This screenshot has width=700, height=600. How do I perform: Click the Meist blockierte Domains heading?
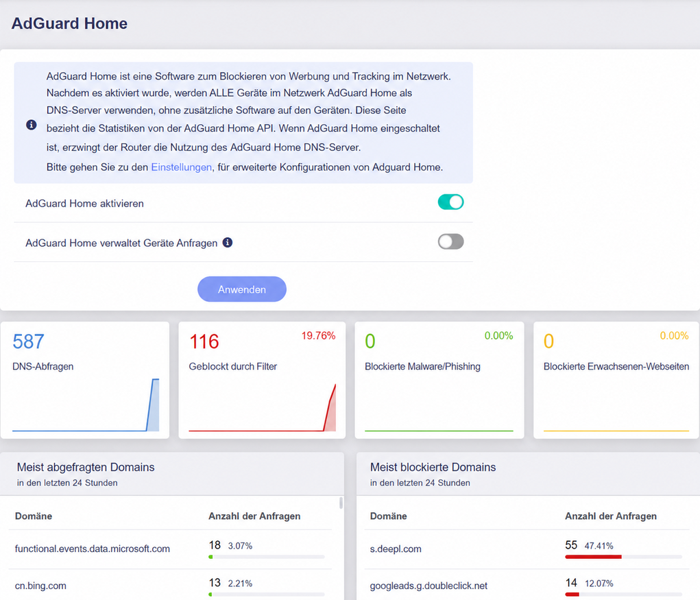pyautogui.click(x=433, y=467)
